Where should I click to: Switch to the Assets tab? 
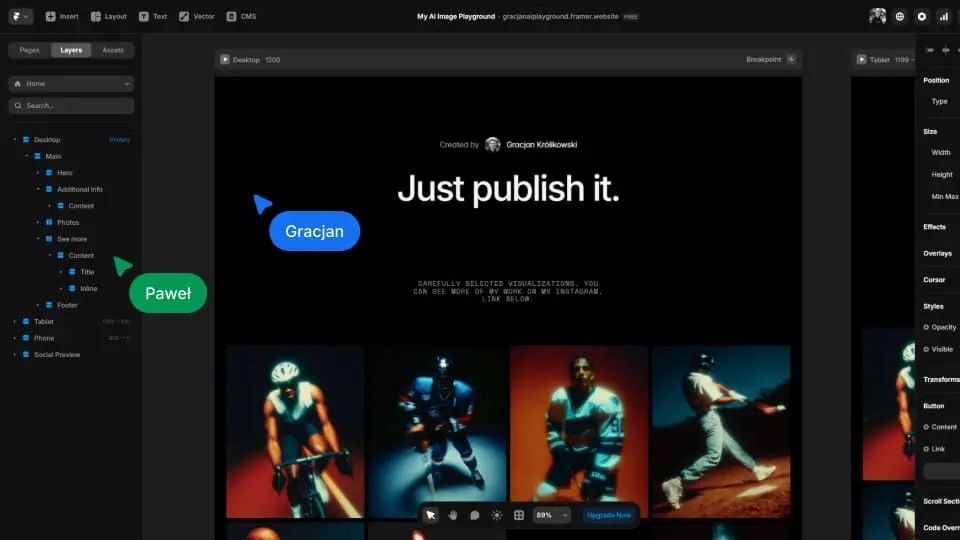pos(113,50)
